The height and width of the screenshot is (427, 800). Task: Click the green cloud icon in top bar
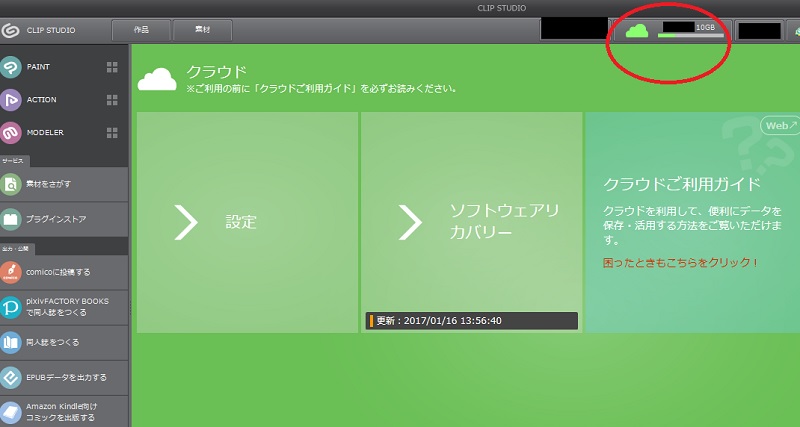637,31
